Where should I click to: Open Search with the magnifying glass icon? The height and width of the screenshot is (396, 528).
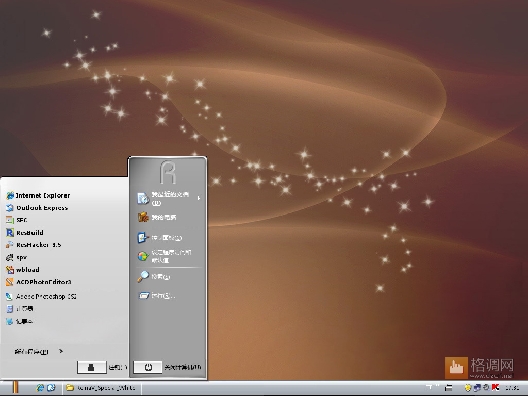(154, 276)
